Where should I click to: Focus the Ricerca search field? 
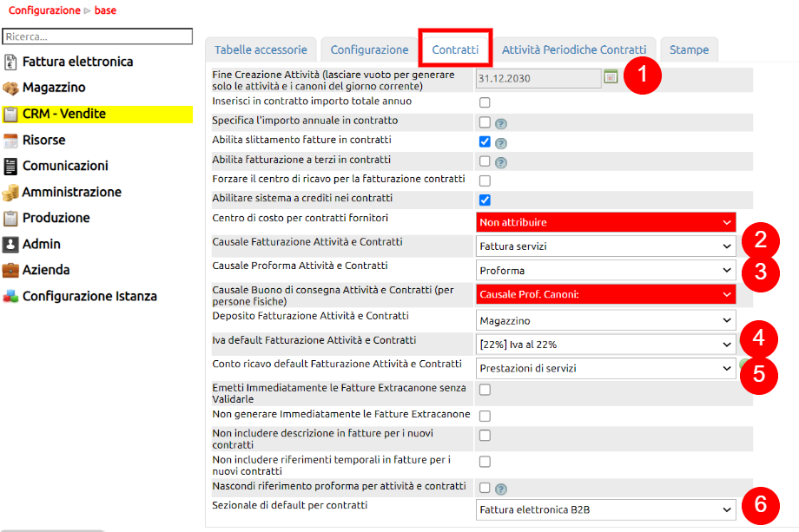point(97,36)
